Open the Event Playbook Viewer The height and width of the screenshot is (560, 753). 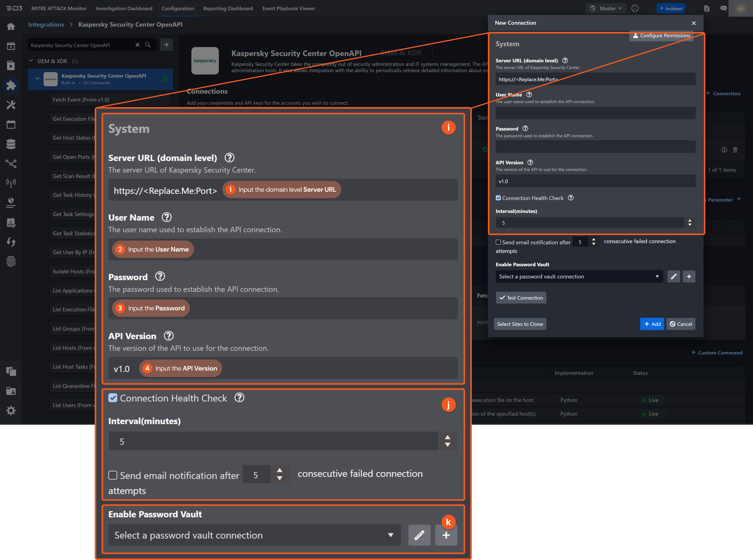[x=288, y=8]
